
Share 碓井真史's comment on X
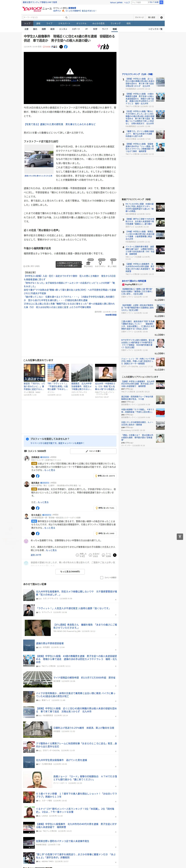coord(33,508)
